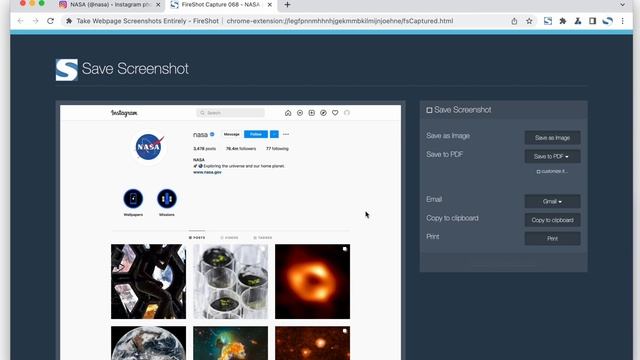Image resolution: width=640 pixels, height=360 pixels.
Task: Open the dropdown arrow beside the Follow button
Action: pos(274,134)
